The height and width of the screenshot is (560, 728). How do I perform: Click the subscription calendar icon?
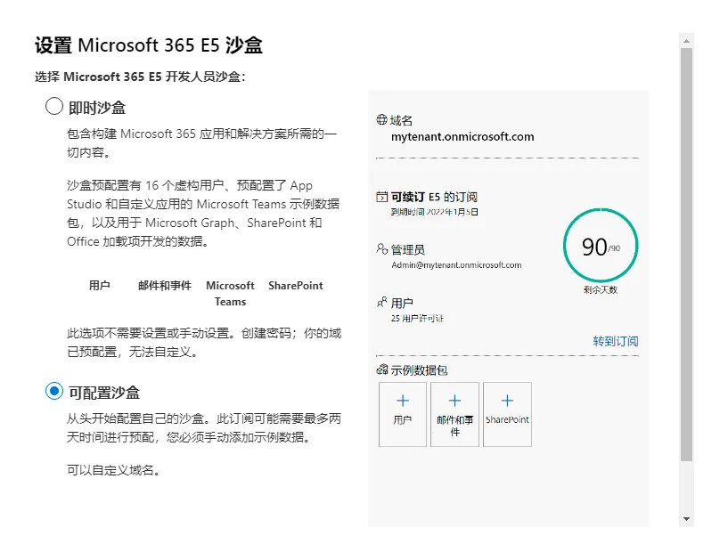(x=382, y=197)
